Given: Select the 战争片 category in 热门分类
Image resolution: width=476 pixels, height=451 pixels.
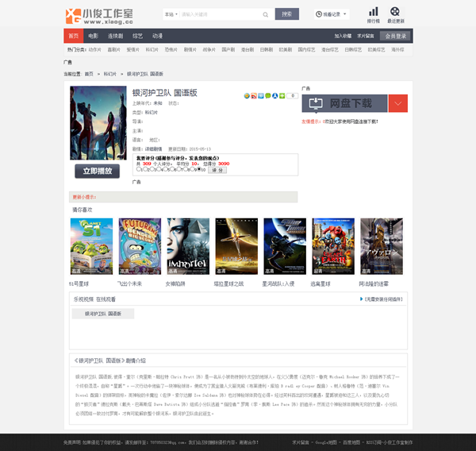Looking at the screenshot, I should tap(209, 49).
